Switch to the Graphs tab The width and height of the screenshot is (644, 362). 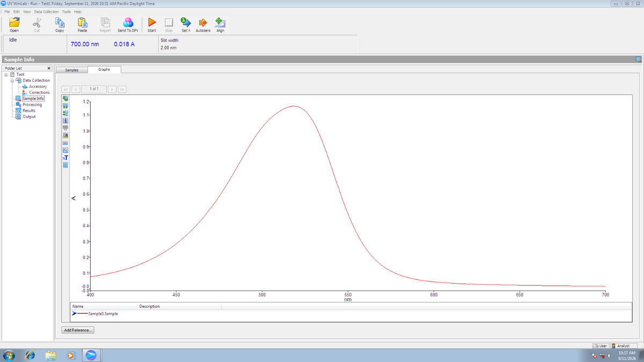(x=104, y=70)
